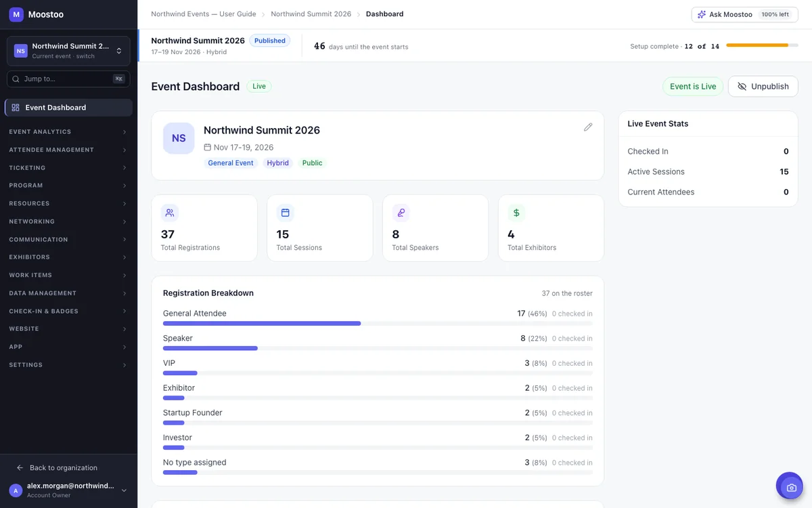Image resolution: width=812 pixels, height=508 pixels.
Task: Click the Published status badge
Action: click(x=270, y=41)
